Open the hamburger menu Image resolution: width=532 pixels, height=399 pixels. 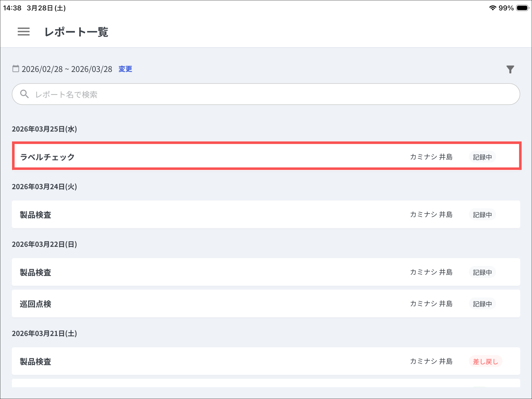coord(23,32)
